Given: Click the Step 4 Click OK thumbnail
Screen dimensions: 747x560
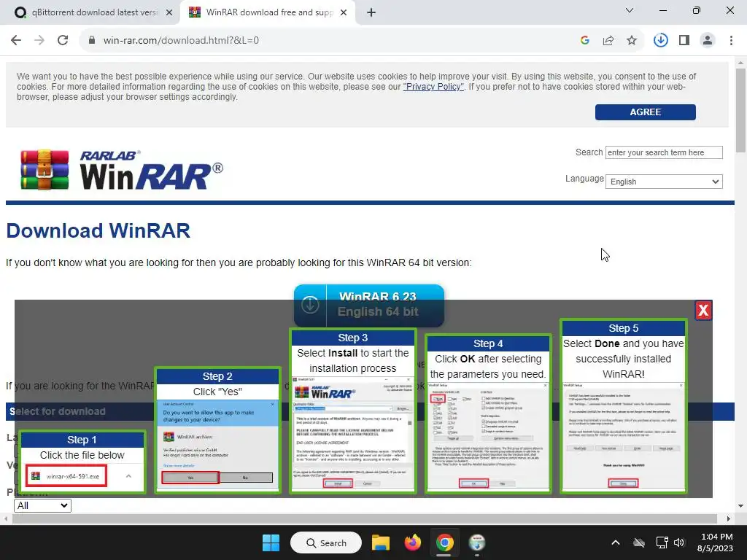Looking at the screenshot, I should 488,413.
